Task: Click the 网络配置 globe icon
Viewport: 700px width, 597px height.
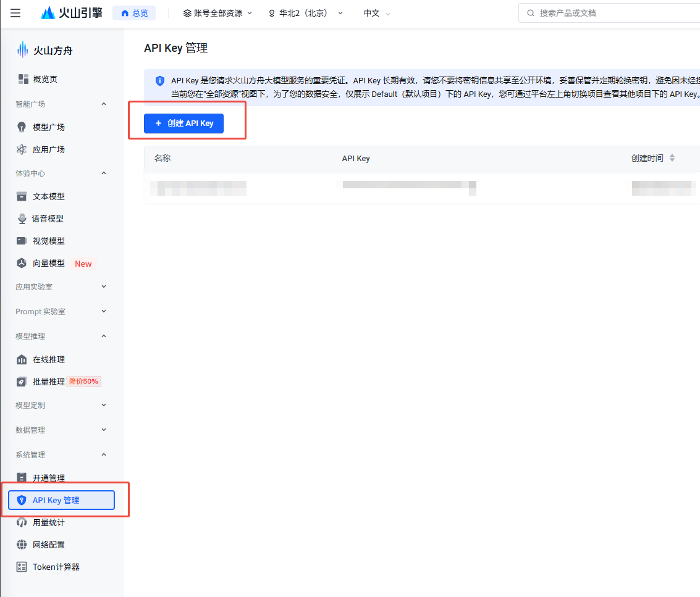Action: point(22,545)
